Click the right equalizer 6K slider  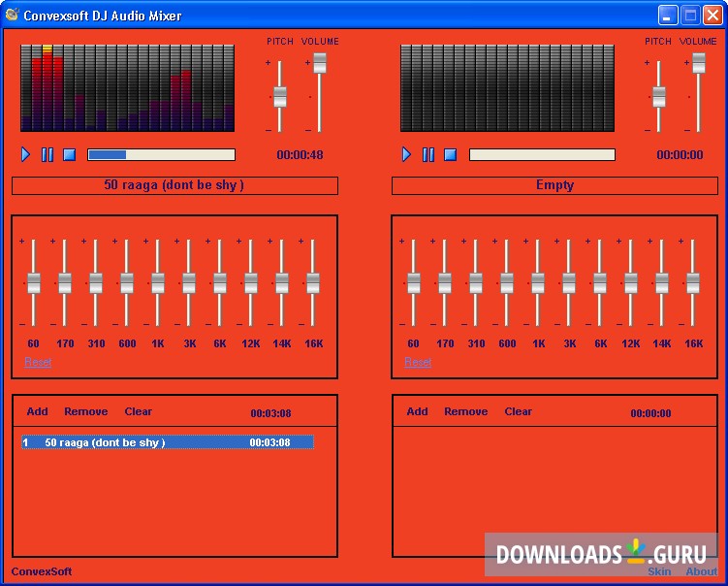[600, 283]
